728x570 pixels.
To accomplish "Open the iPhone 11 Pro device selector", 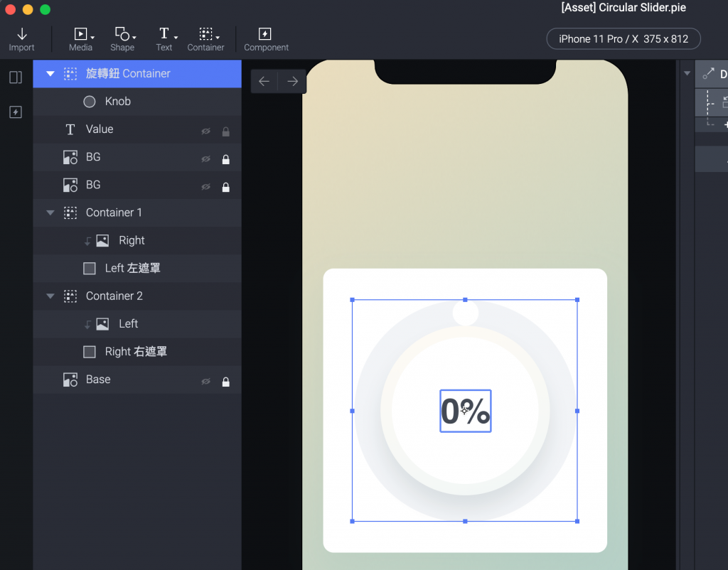I will point(623,39).
